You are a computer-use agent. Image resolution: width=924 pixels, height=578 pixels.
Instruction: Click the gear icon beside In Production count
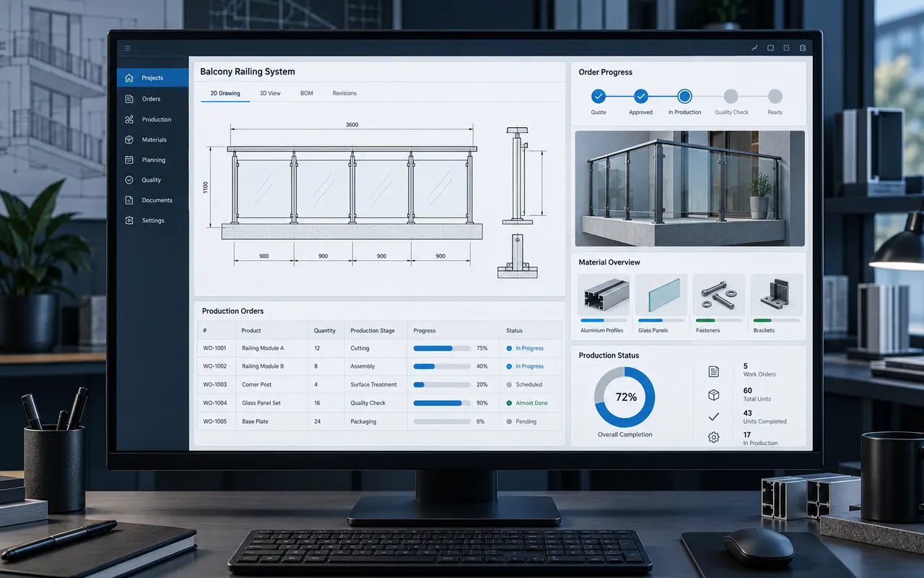click(x=713, y=437)
